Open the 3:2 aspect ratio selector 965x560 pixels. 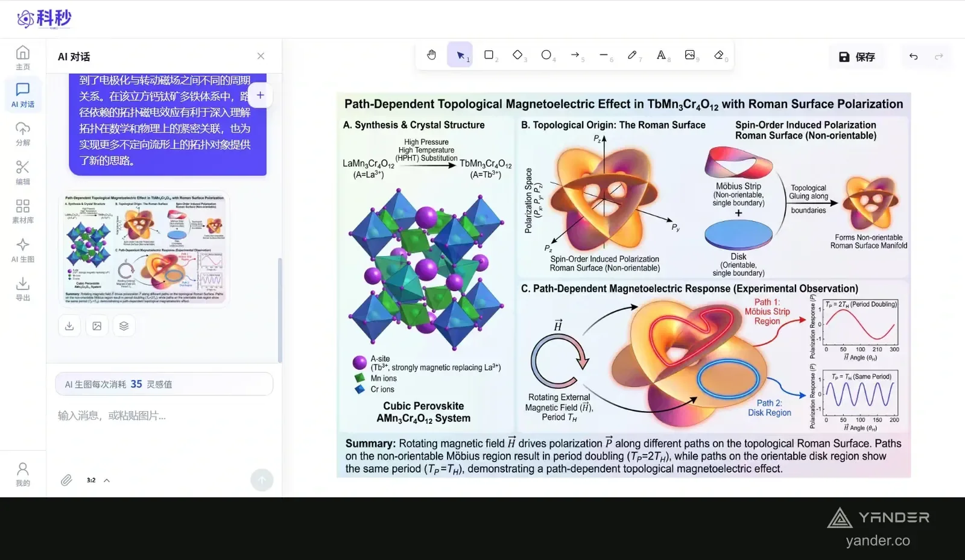coord(98,480)
